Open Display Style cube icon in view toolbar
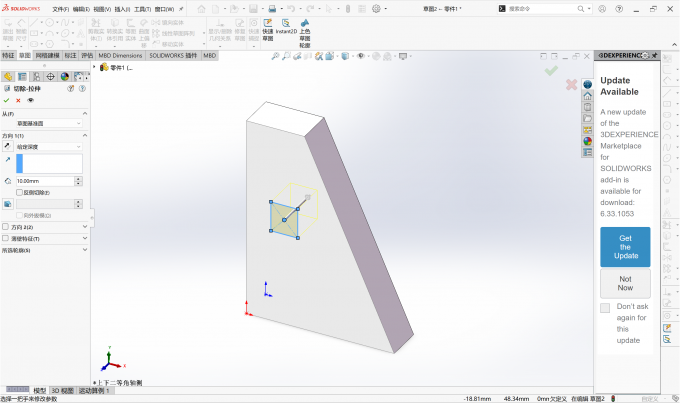The height and width of the screenshot is (403, 680). click(345, 56)
